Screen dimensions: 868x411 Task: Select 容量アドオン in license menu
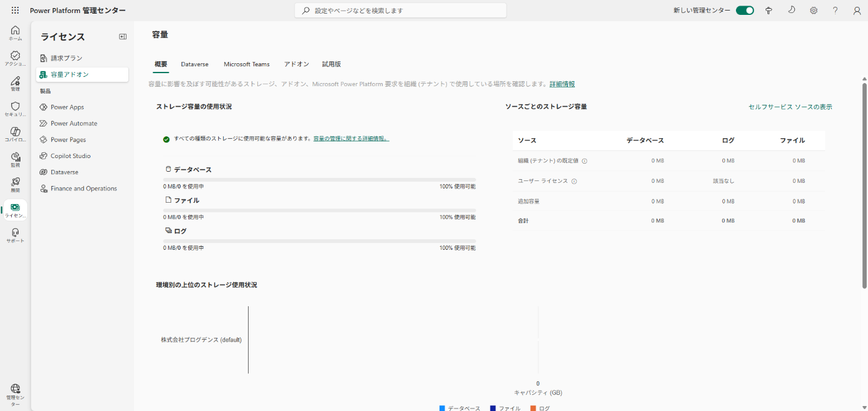(x=82, y=74)
